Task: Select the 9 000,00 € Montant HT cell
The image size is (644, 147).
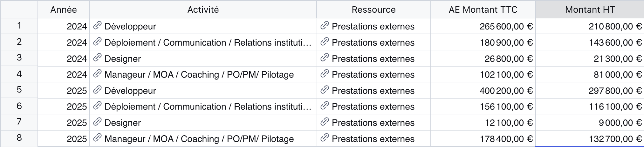Action: [x=590, y=122]
